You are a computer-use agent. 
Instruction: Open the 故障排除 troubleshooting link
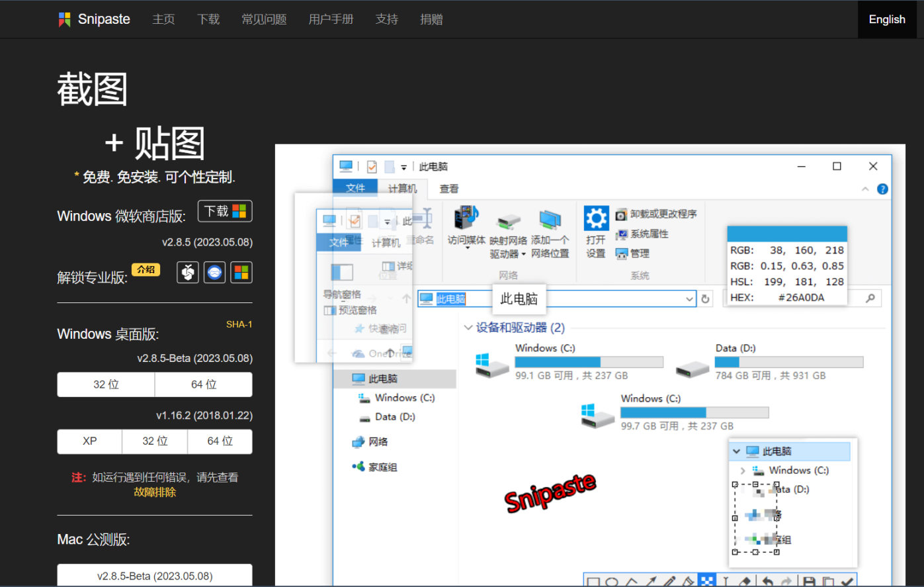(155, 492)
